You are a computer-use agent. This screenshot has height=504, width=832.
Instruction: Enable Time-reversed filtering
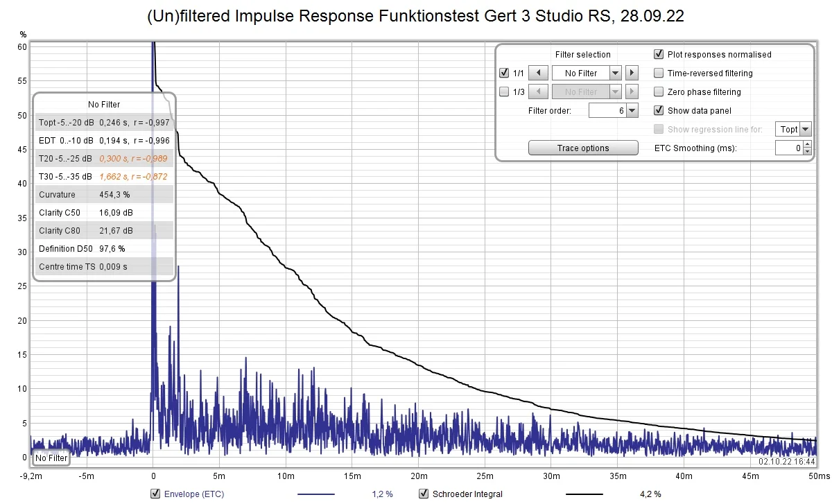point(659,73)
